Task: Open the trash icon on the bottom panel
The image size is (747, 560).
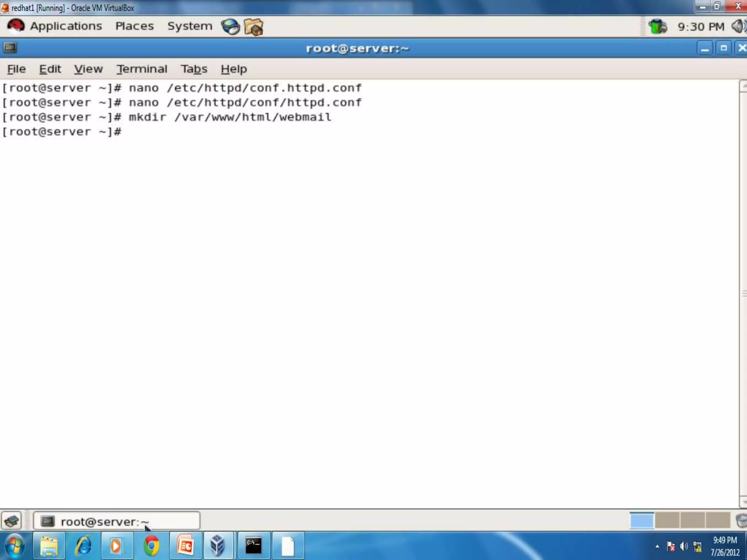Action: [x=741, y=520]
